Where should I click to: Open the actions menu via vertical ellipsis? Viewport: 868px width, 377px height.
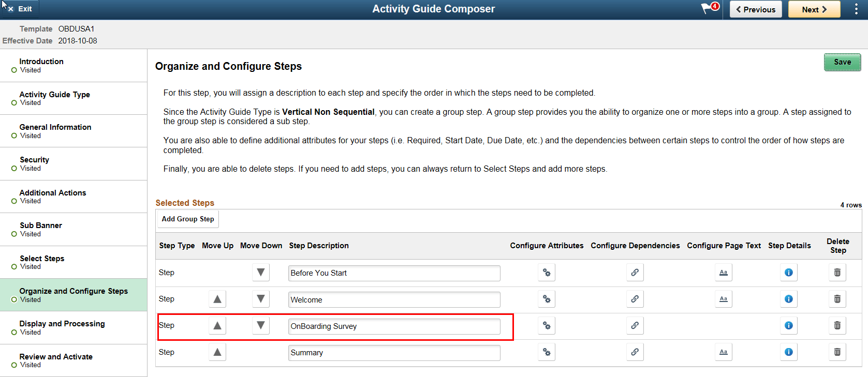(x=856, y=9)
